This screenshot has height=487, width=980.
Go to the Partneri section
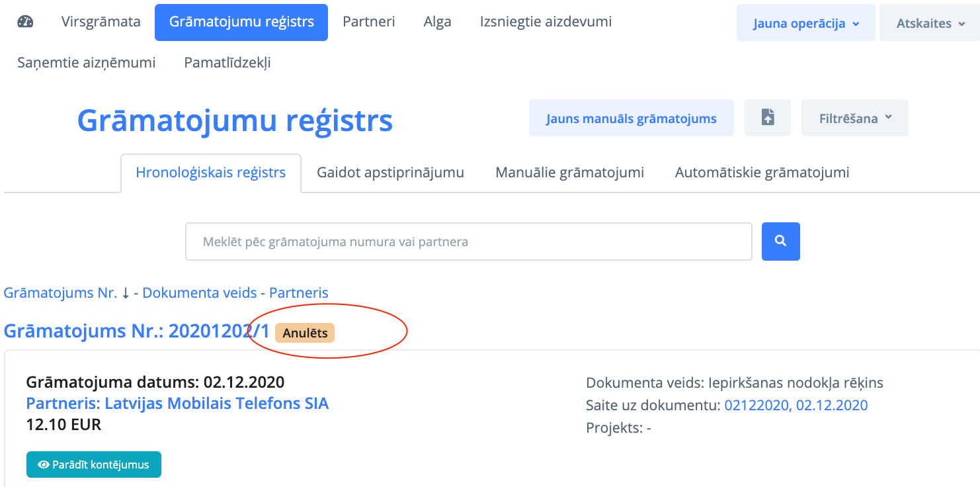368,22
